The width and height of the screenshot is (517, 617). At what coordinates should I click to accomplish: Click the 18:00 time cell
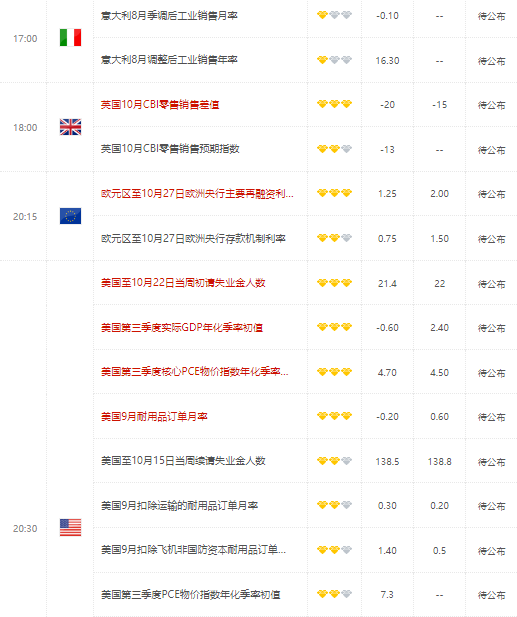(25, 127)
